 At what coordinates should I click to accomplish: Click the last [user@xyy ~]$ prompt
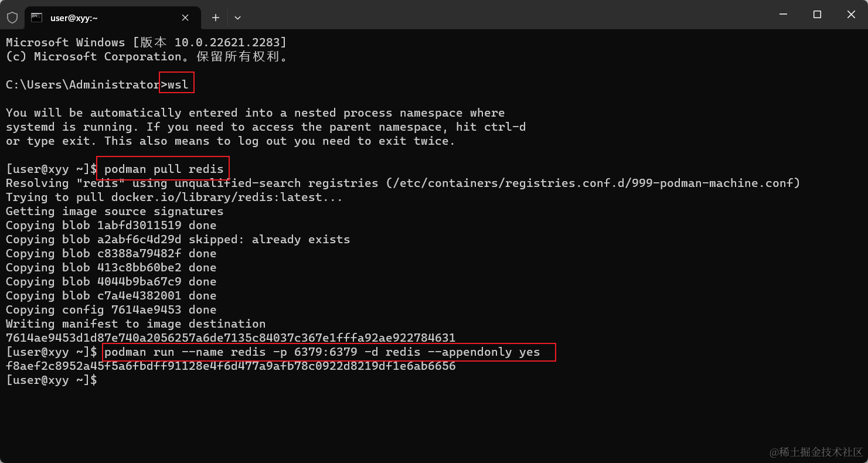[x=50, y=380]
